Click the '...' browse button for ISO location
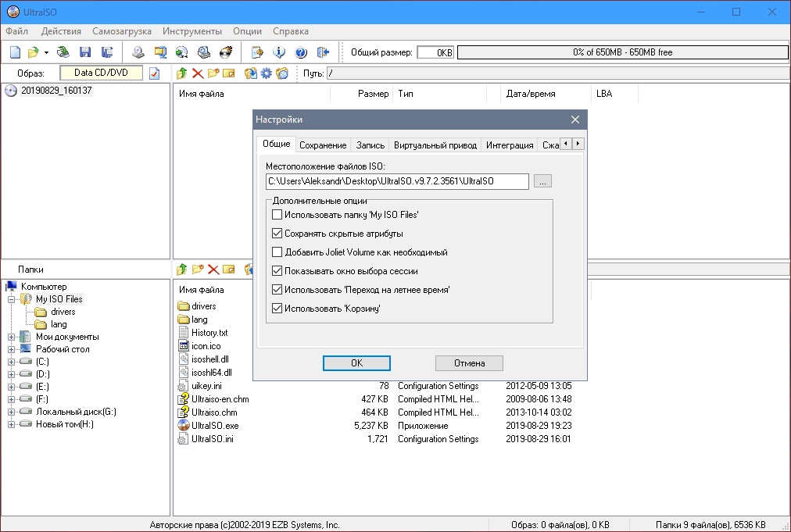Viewport: 791px width, 532px height. 542,181
